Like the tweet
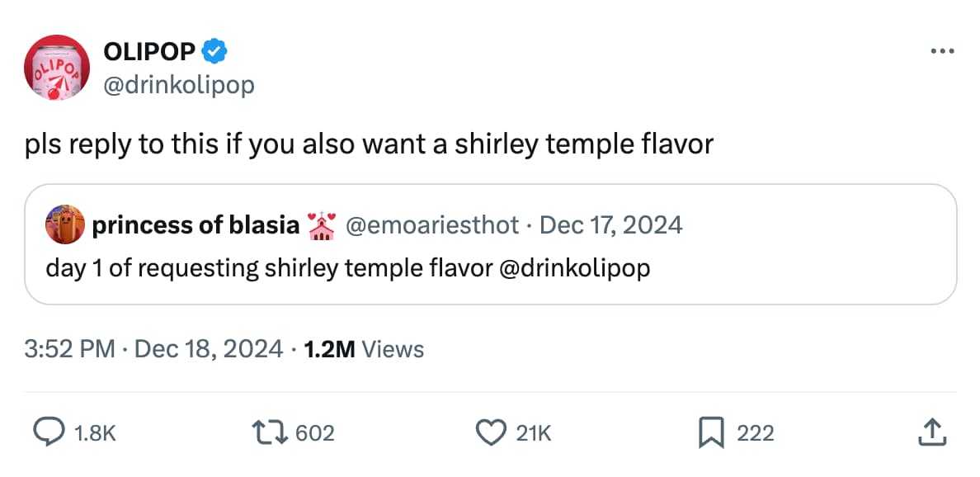This screenshot has width=980, height=477. [x=490, y=432]
